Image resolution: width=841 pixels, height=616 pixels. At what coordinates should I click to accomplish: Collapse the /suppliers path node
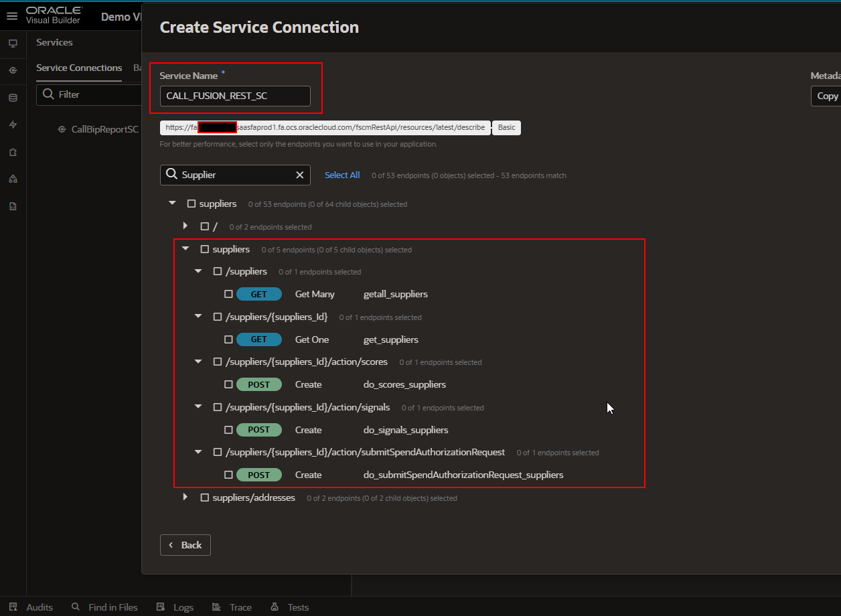point(198,271)
